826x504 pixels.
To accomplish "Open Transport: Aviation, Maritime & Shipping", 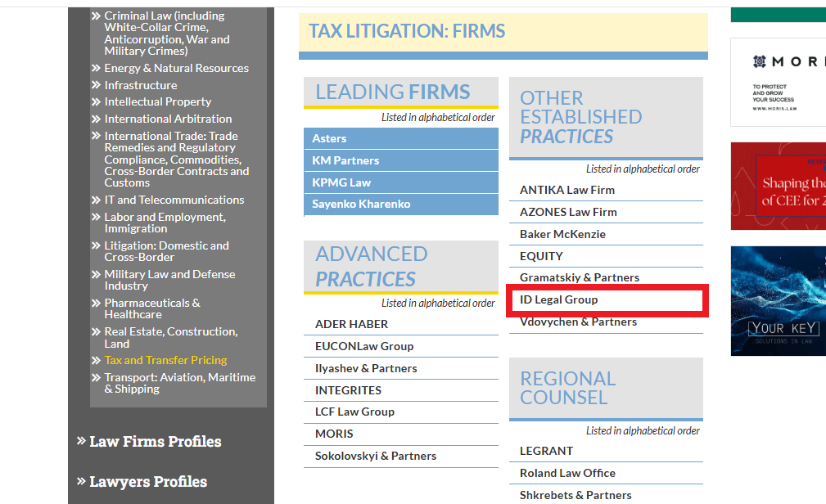I will coord(180,383).
